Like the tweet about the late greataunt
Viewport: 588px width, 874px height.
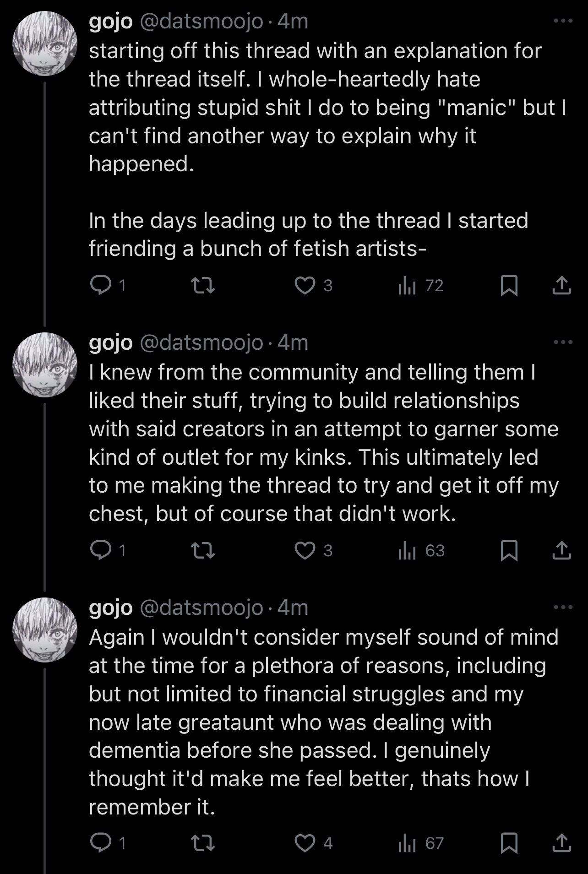[305, 843]
